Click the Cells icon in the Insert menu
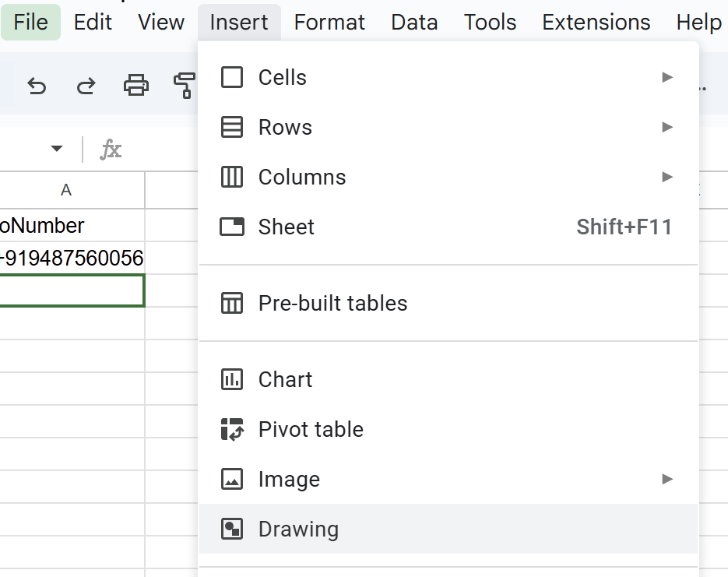The width and height of the screenshot is (728, 577). (231, 77)
